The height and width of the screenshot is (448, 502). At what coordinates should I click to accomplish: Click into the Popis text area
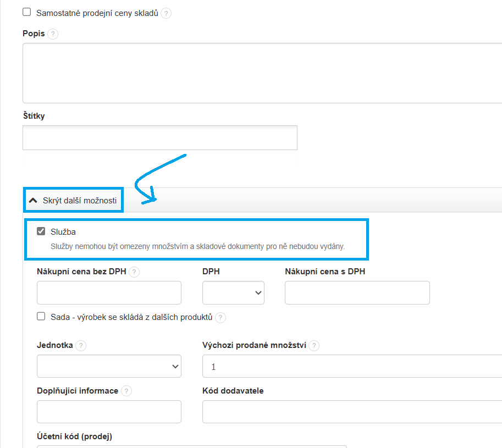pos(262,73)
